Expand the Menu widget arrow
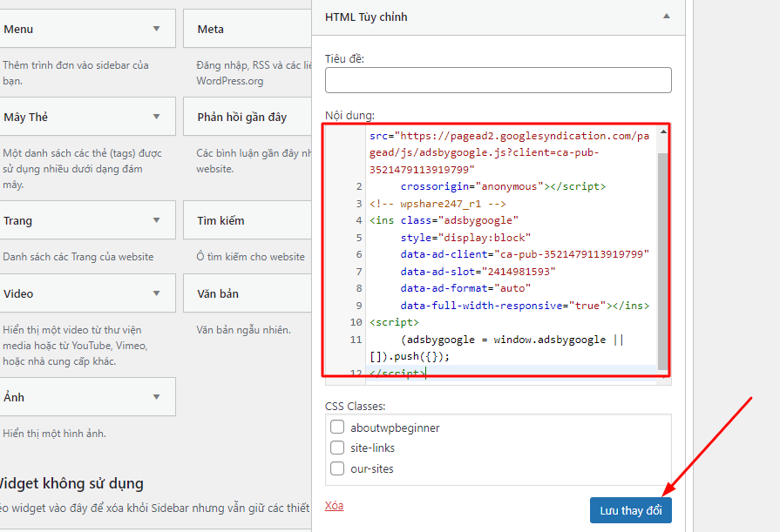 [x=157, y=29]
